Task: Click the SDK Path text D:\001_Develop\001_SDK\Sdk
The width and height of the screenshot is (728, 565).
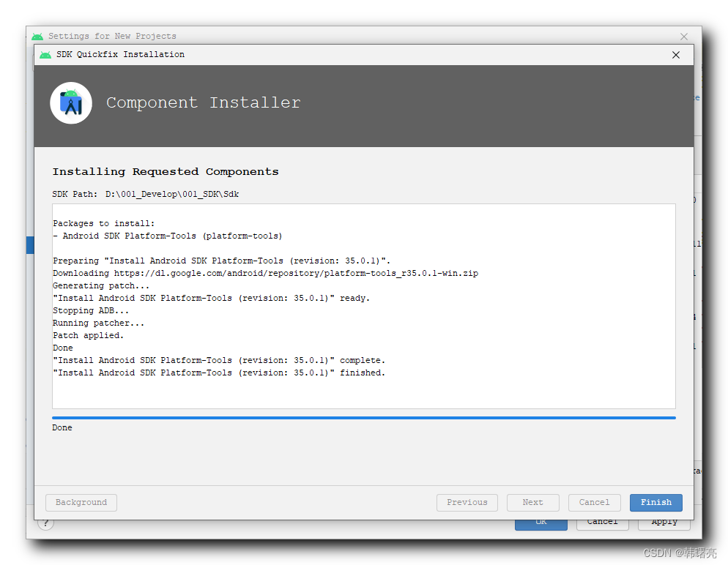Action: coord(172,195)
